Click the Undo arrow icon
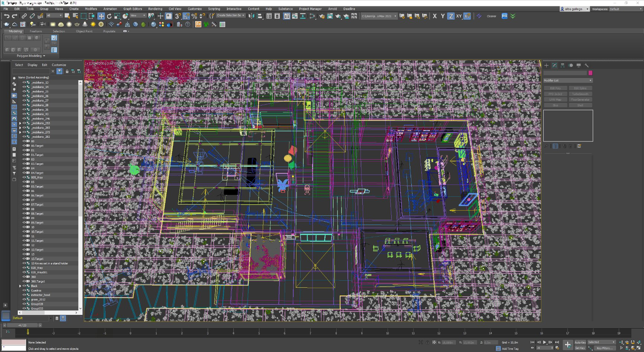Viewport: 644px width, 352px height. [x=7, y=16]
